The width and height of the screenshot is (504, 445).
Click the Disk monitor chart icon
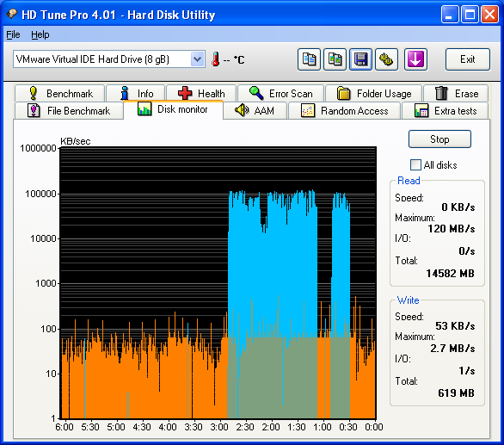pos(144,108)
